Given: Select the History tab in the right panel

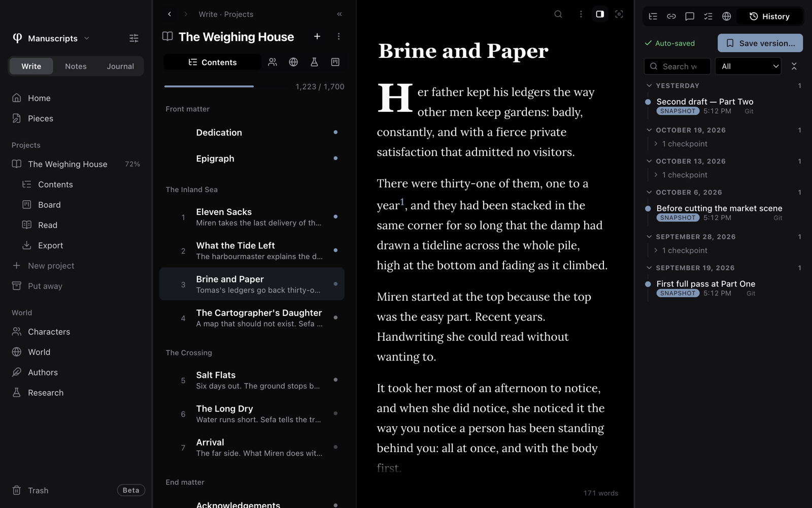Looking at the screenshot, I should (x=769, y=16).
